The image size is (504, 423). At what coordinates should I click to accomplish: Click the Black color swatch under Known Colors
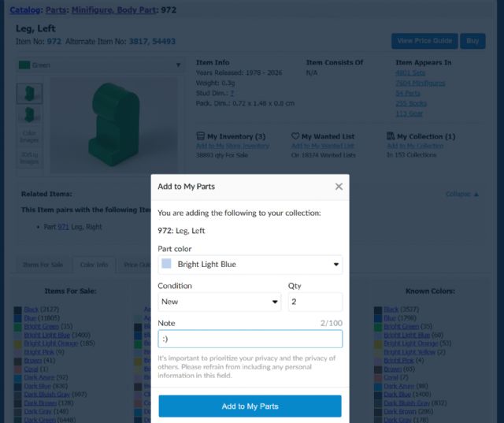point(379,310)
